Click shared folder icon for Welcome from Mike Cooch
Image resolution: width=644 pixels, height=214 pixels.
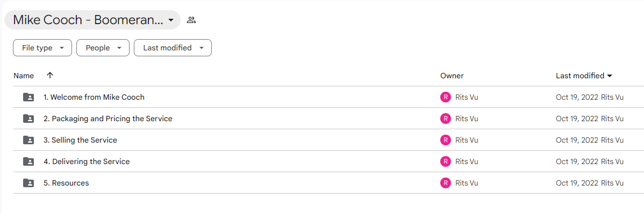tap(28, 97)
